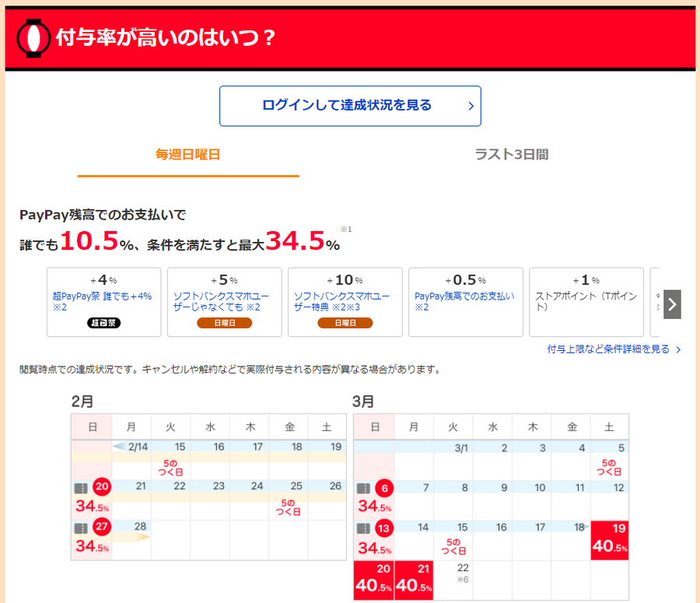Click the March 19 40.5% cell
Screen dimensions: 700x603
pos(610,541)
